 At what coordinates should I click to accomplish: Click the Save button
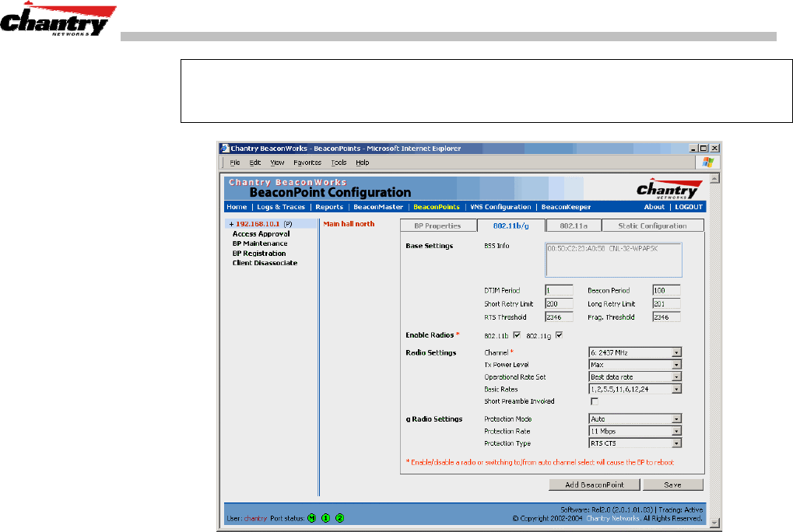click(672, 485)
